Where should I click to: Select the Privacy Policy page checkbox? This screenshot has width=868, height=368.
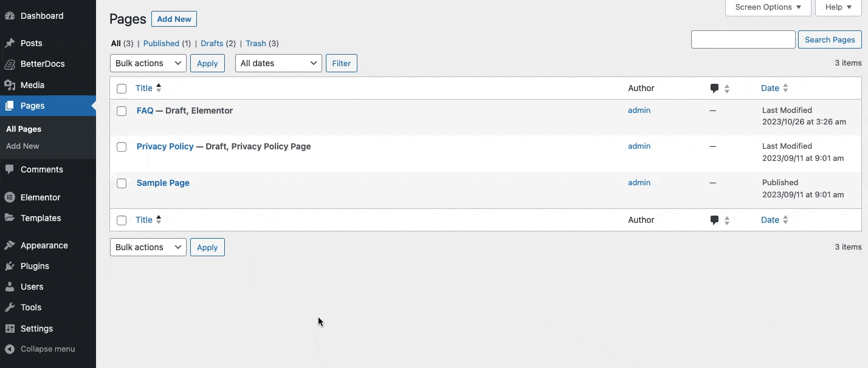(x=121, y=147)
